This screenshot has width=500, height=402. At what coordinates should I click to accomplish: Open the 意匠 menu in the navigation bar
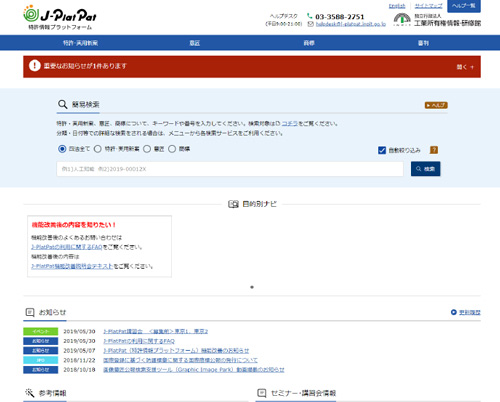pos(195,43)
